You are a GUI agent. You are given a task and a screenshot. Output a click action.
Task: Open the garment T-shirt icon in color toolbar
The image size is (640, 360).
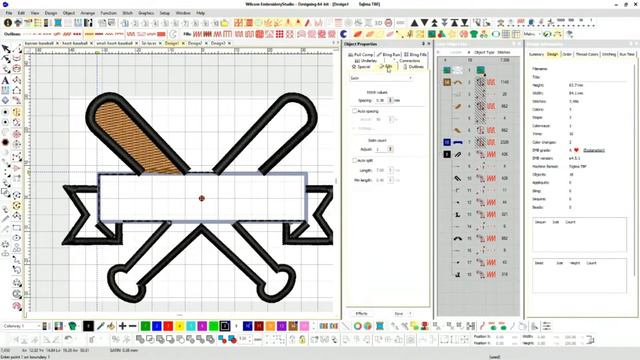coord(73,326)
